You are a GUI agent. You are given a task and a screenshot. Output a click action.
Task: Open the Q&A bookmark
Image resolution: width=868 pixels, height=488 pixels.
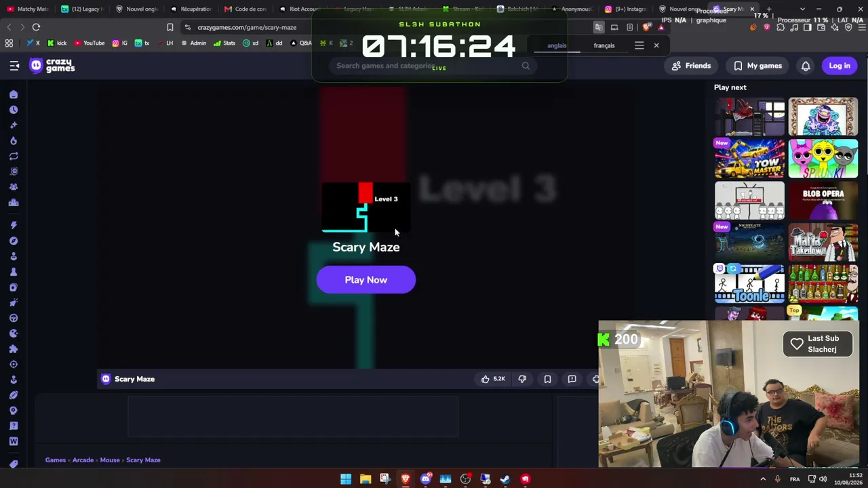click(x=301, y=43)
